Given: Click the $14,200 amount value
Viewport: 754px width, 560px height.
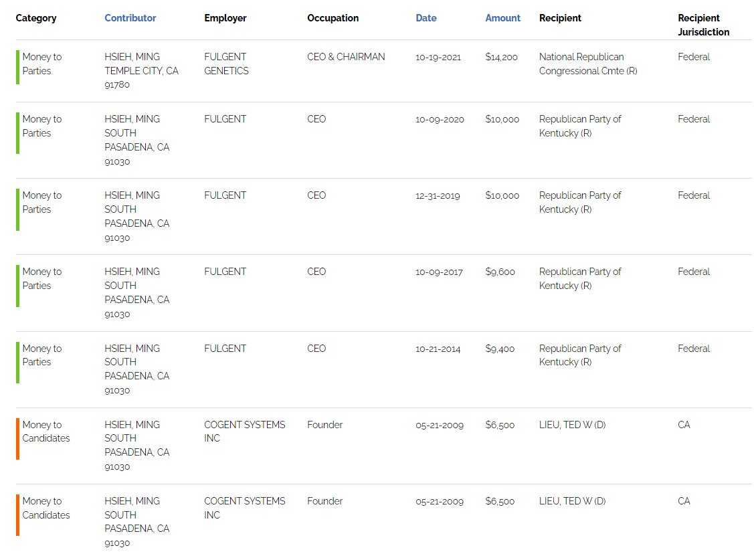Looking at the screenshot, I should click(x=502, y=57).
